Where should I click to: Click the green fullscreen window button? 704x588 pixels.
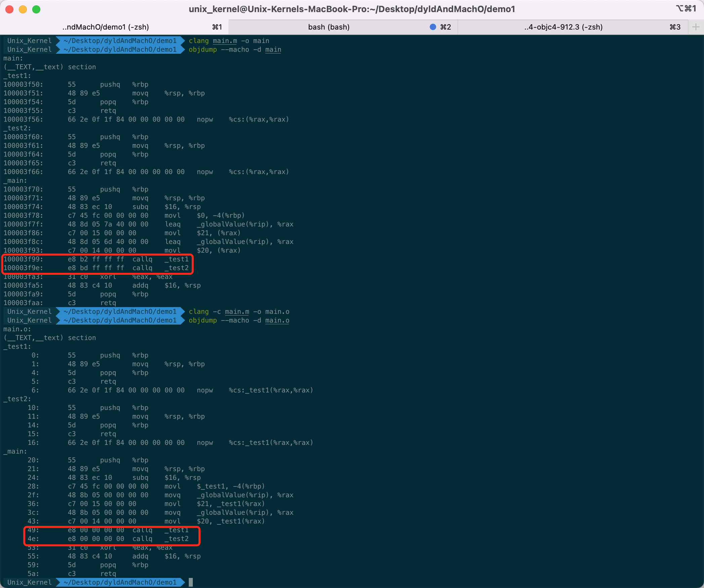coord(36,9)
